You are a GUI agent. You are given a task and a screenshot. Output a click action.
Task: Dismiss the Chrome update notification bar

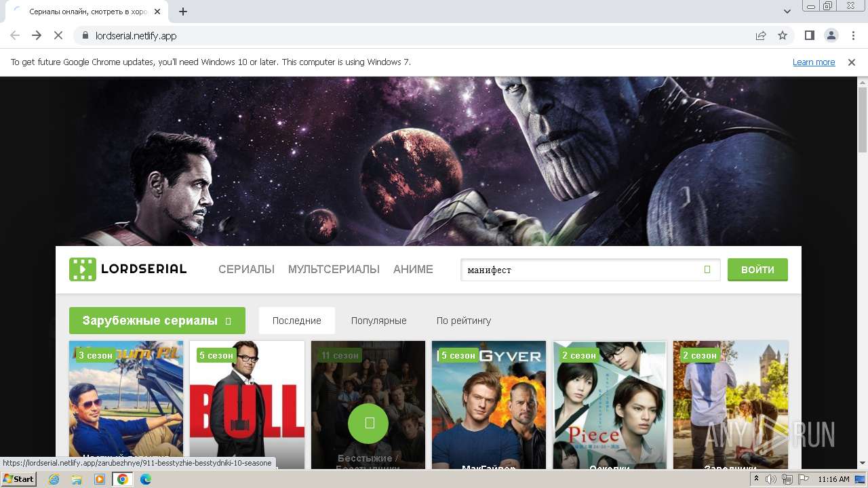[x=852, y=62]
